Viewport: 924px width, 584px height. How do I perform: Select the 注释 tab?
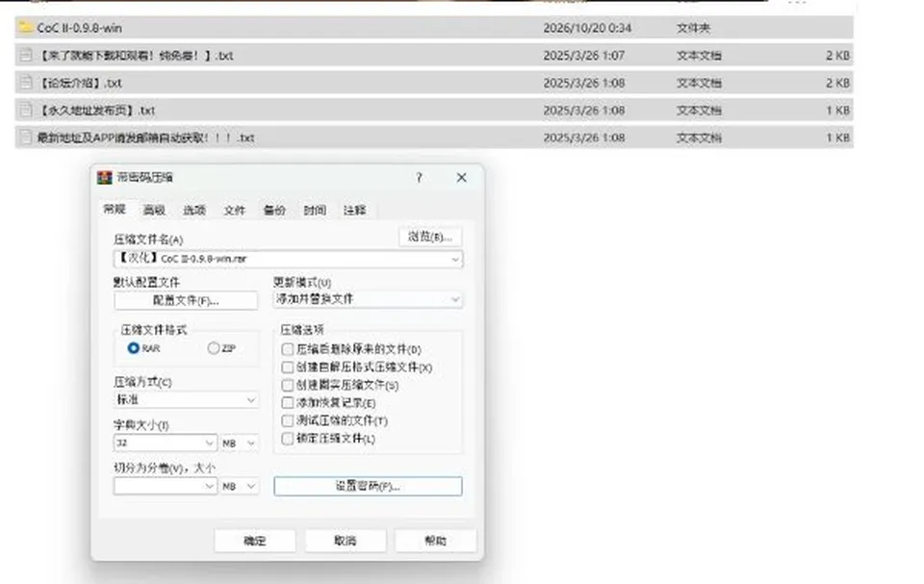pyautogui.click(x=354, y=211)
